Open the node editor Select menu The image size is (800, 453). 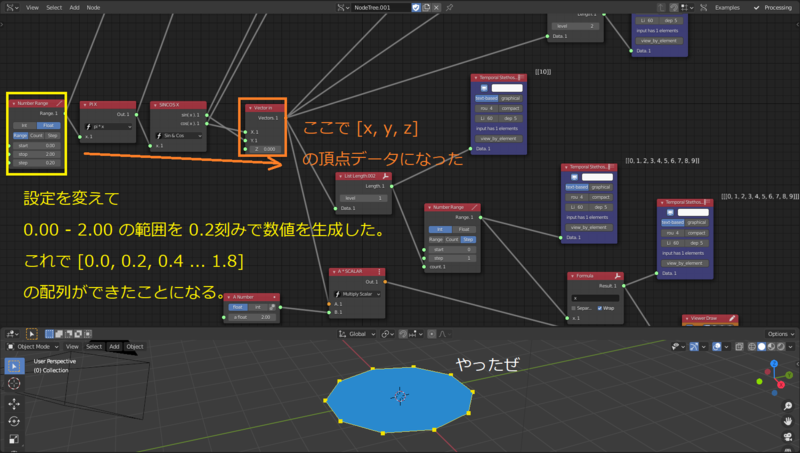(54, 8)
